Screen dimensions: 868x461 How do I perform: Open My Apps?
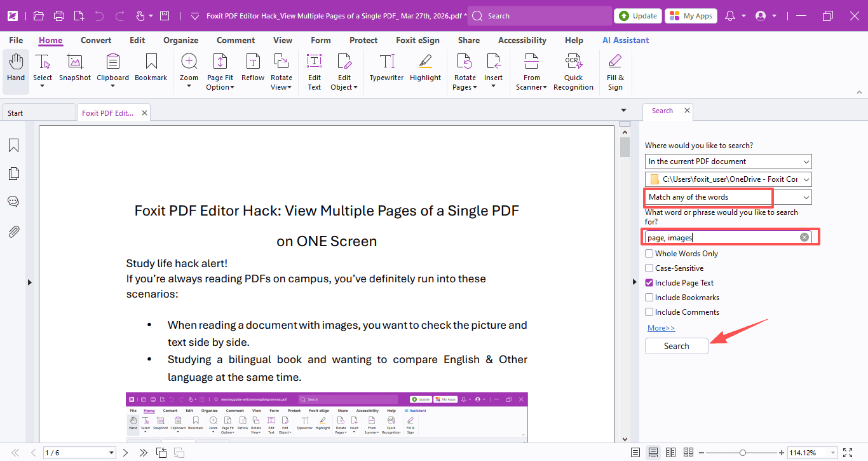(691, 16)
